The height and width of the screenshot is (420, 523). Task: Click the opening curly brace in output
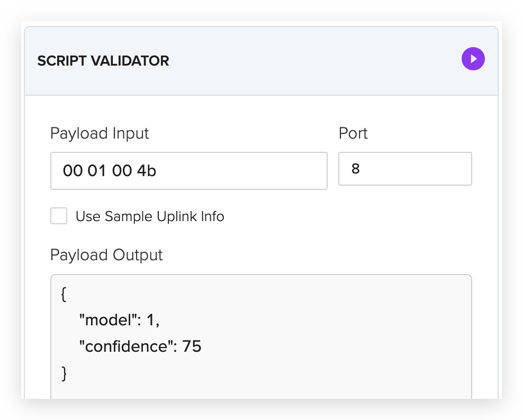click(x=64, y=294)
